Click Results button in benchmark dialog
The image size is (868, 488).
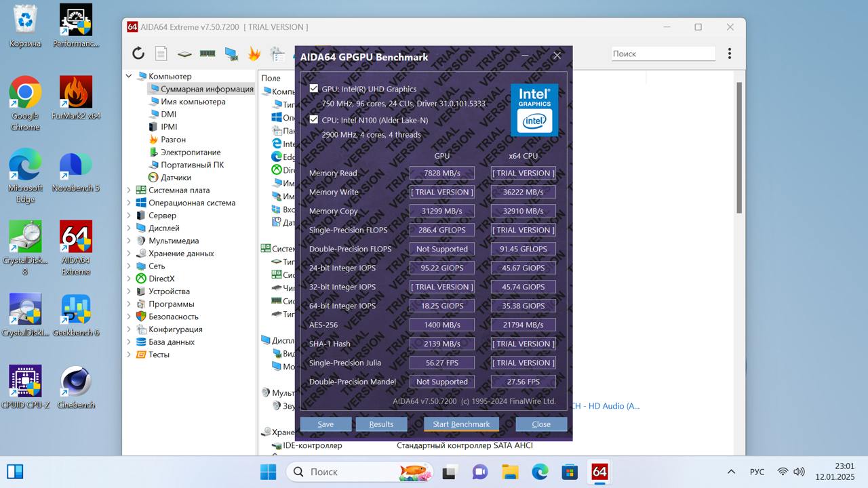[x=381, y=424]
